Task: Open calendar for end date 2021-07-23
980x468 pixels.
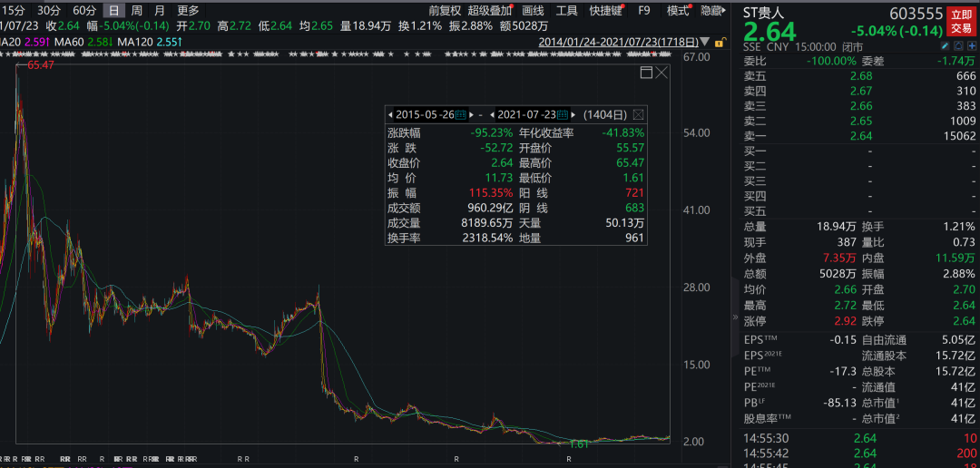Action: (x=562, y=115)
